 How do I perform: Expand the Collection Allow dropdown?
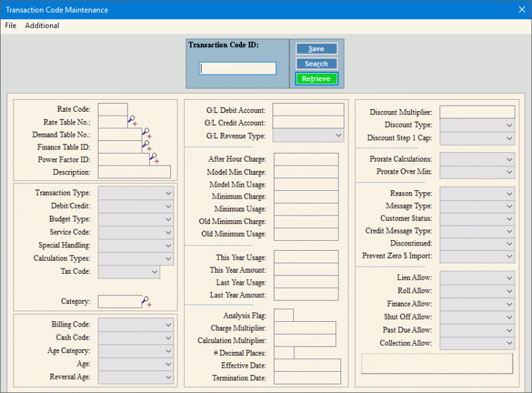(477, 343)
